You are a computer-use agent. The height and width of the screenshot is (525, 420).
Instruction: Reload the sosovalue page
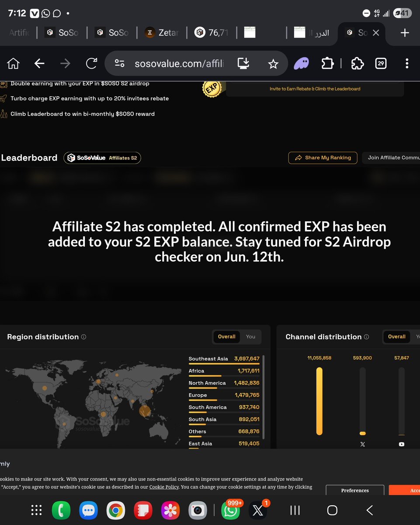click(x=91, y=64)
